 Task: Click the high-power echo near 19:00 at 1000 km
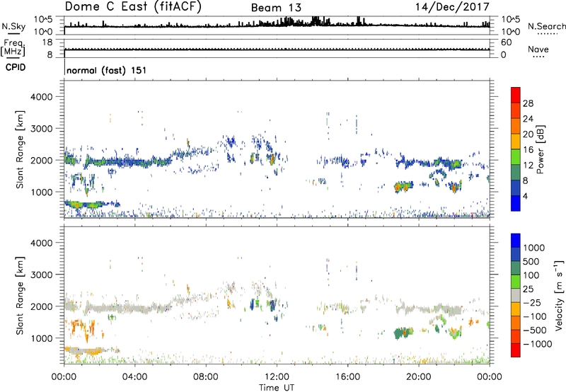(403, 187)
